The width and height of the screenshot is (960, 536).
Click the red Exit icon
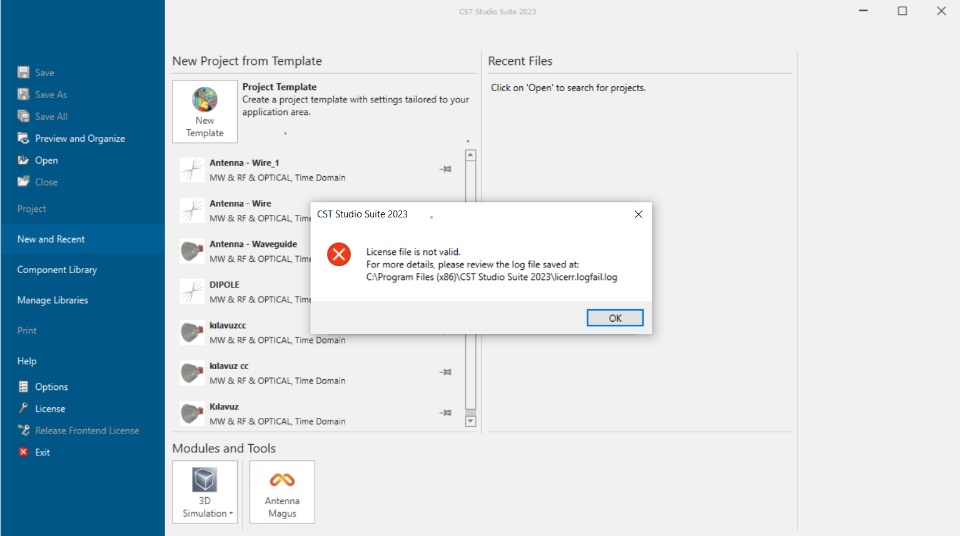(23, 452)
